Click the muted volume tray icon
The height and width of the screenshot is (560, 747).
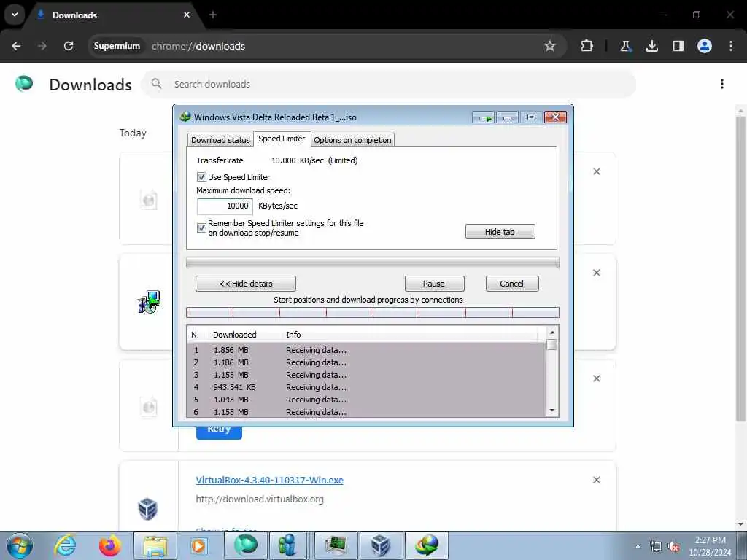[x=673, y=547]
